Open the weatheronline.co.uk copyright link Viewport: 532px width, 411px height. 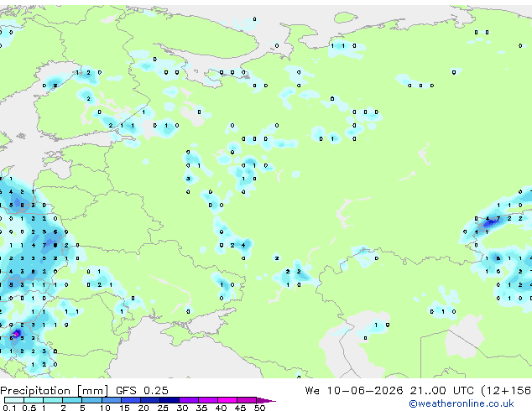(462, 403)
